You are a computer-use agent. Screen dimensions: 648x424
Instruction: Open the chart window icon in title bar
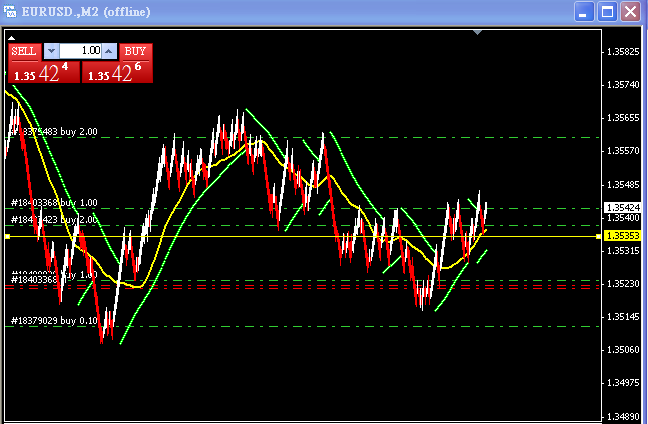click(10, 11)
